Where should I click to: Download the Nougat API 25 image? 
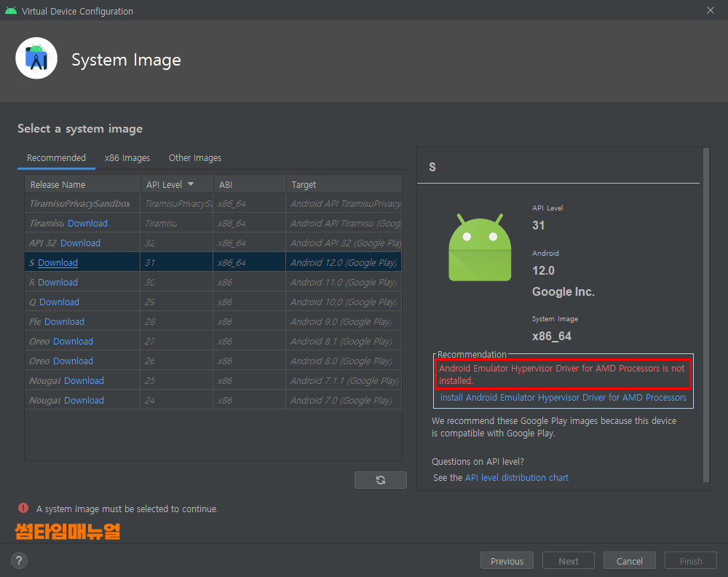84,380
